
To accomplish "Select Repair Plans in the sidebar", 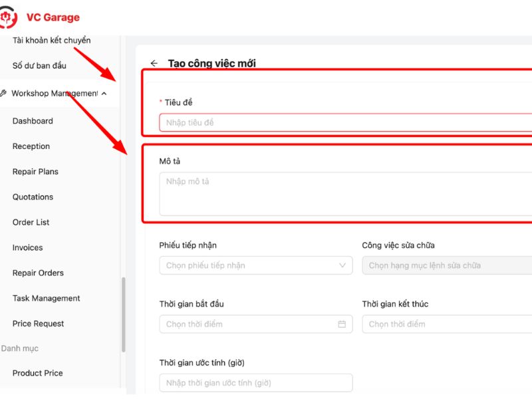I will pyautogui.click(x=35, y=172).
